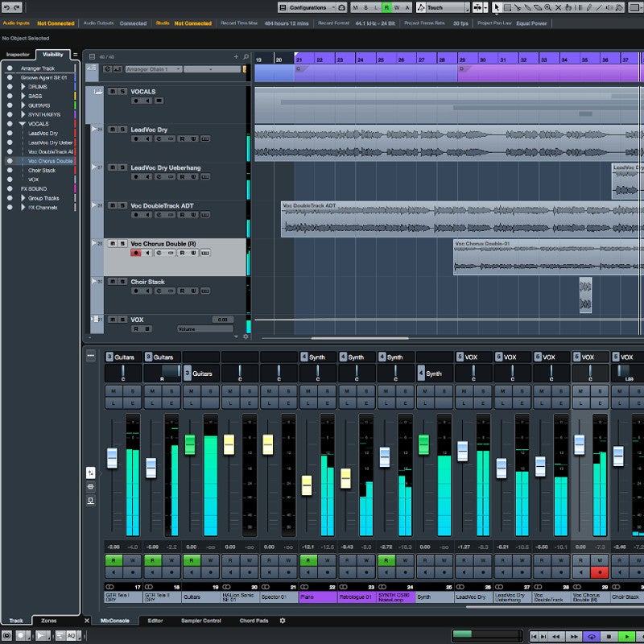Viewport: 644px width, 644px height.
Task: Pick the Eraser tool from the toolbar
Action: [x=538, y=6]
